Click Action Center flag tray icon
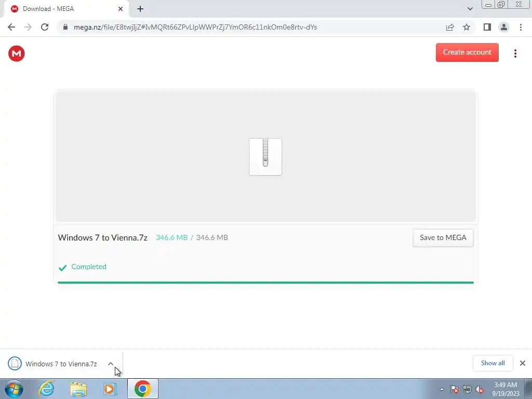532x399 pixels. [x=454, y=389]
